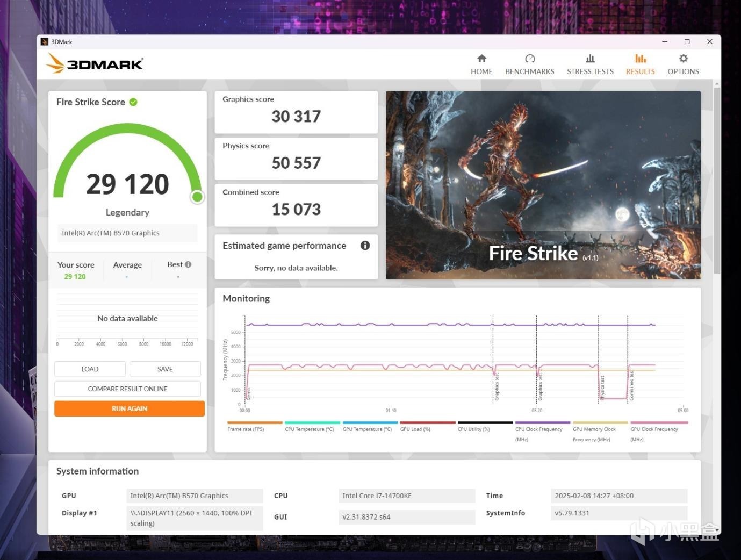Open Benchmarks via the gauge icon

[x=530, y=58]
